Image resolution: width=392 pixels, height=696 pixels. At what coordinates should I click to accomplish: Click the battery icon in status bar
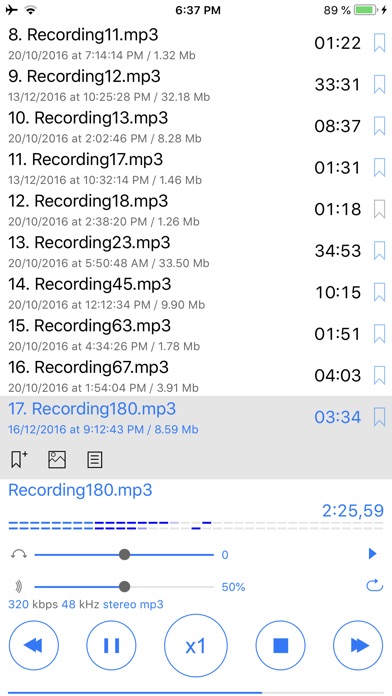[366, 10]
